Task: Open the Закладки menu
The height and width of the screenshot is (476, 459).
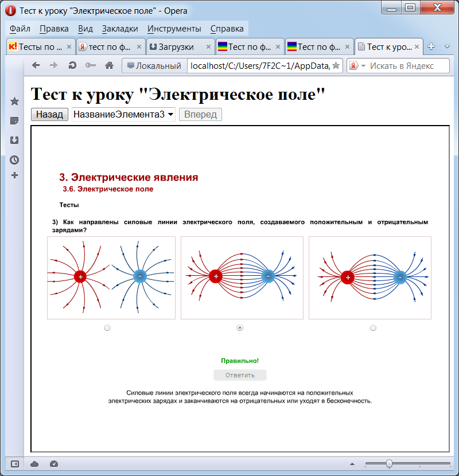Action: 120,29
